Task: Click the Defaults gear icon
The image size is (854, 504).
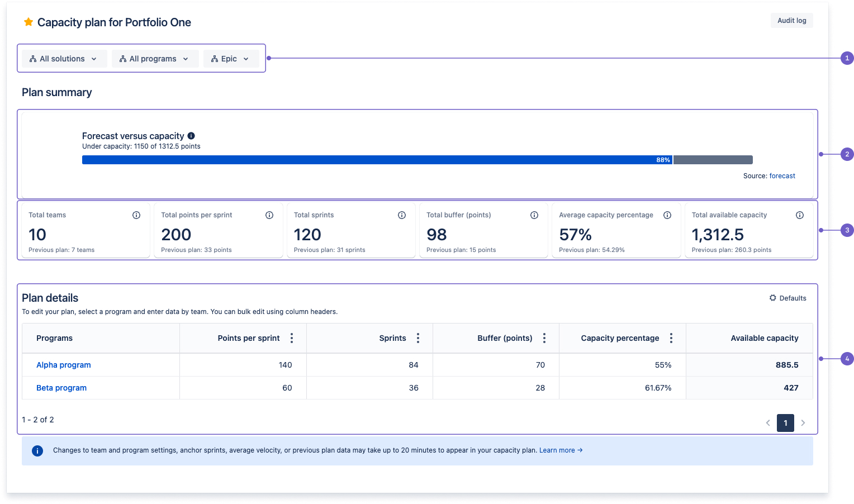Action: tap(772, 298)
